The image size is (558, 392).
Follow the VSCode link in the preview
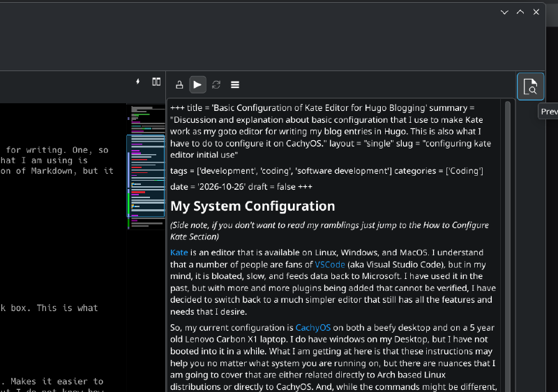329,264
